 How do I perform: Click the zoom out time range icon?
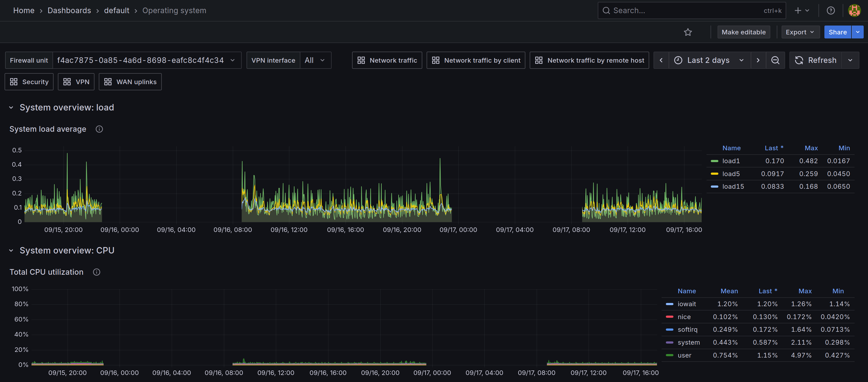[x=775, y=60]
